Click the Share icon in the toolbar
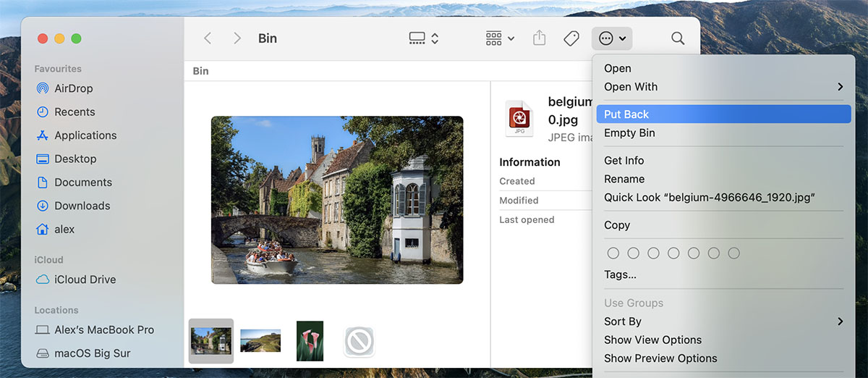Screen dimensions: 868x378 click(x=539, y=38)
